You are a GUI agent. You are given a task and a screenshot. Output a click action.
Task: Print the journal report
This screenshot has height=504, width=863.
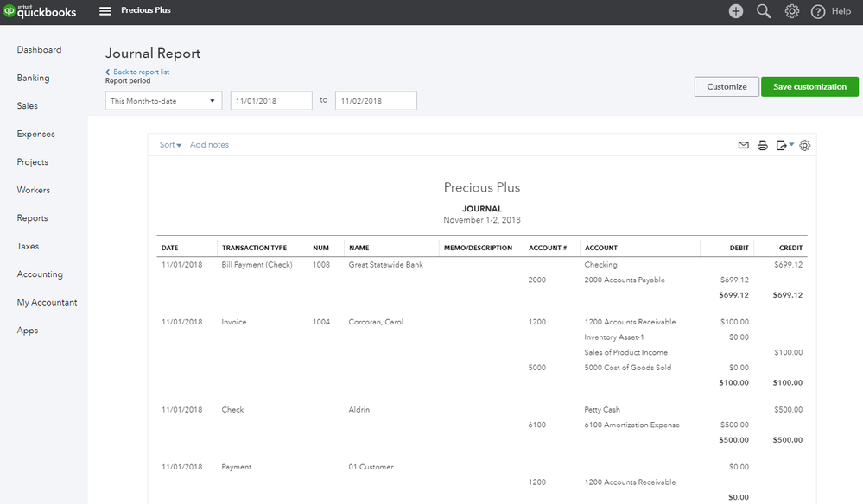coord(762,145)
